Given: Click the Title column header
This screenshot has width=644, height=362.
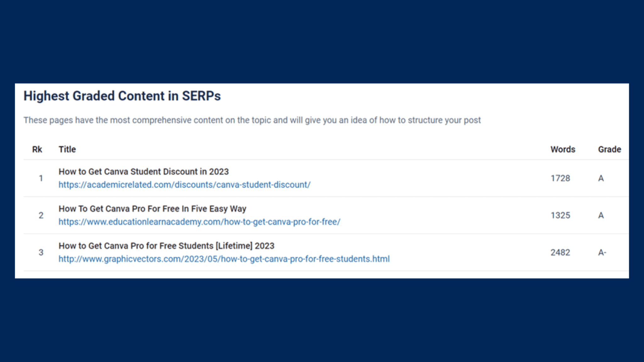Looking at the screenshot, I should (x=67, y=149).
